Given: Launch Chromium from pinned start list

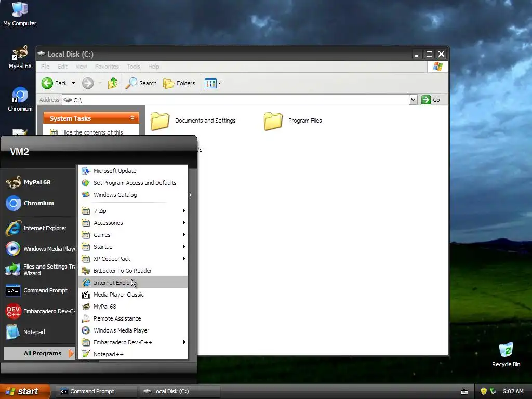Looking at the screenshot, I should coord(39,203).
